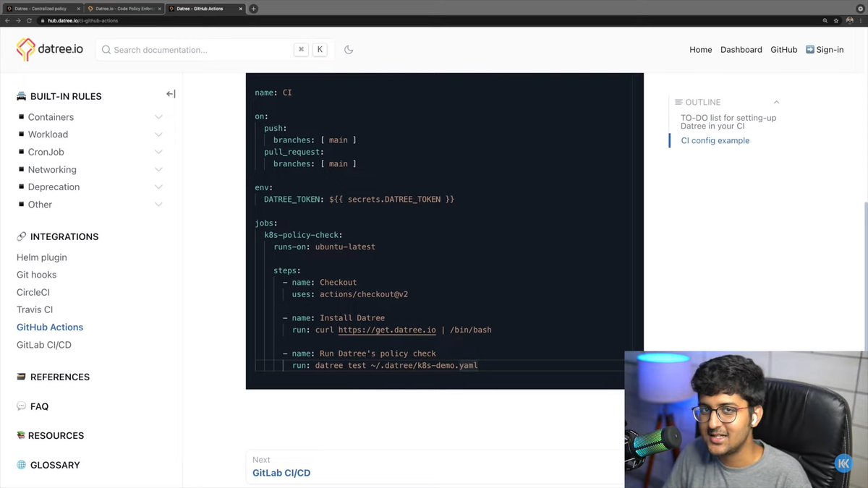Click 'k8s-policy-check:' job name line

303,235
